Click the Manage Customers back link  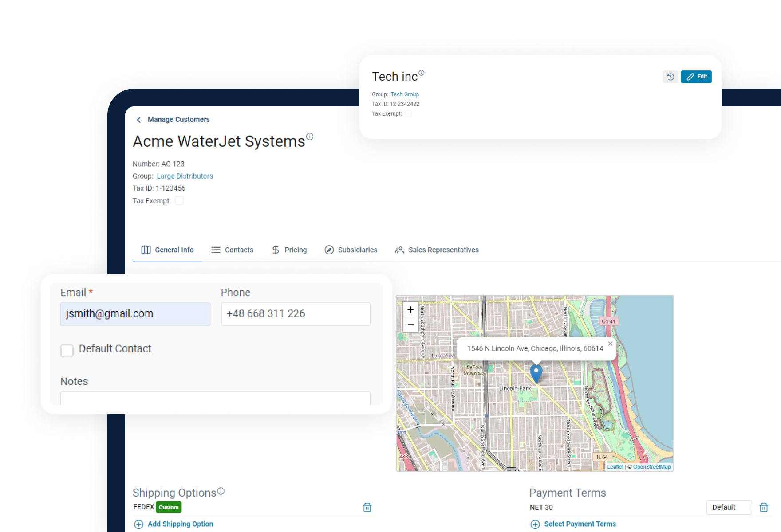coord(178,120)
